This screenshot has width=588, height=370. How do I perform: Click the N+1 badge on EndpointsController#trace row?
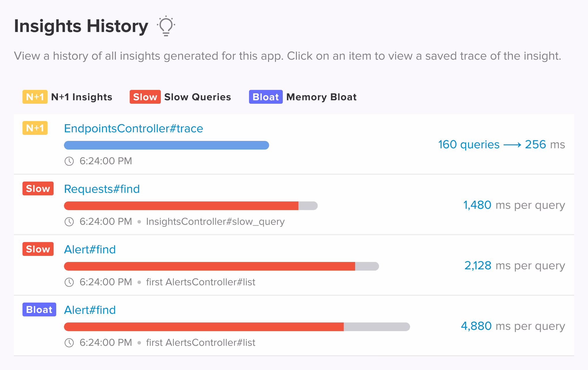[35, 128]
